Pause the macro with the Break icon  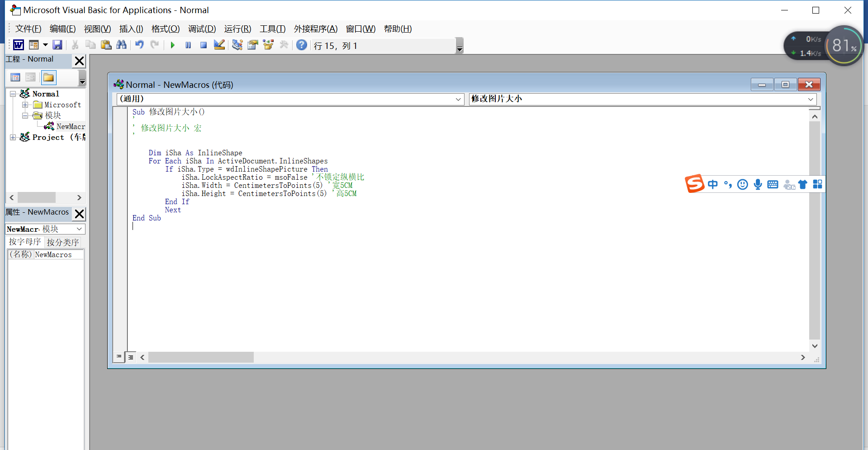click(x=188, y=45)
